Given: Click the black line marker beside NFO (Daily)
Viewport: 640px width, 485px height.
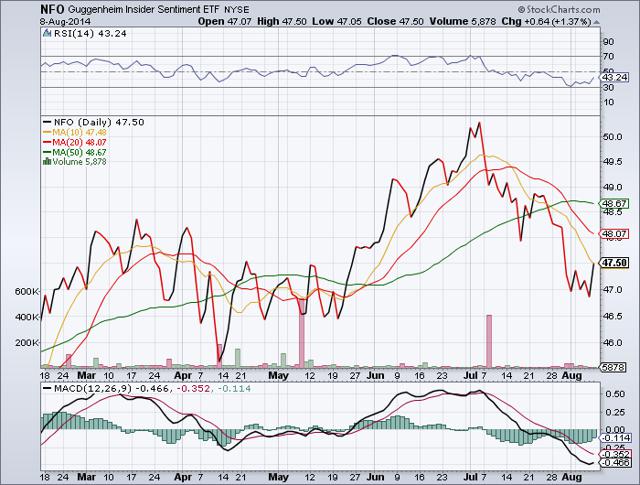Looking at the screenshot, I should pos(47,122).
